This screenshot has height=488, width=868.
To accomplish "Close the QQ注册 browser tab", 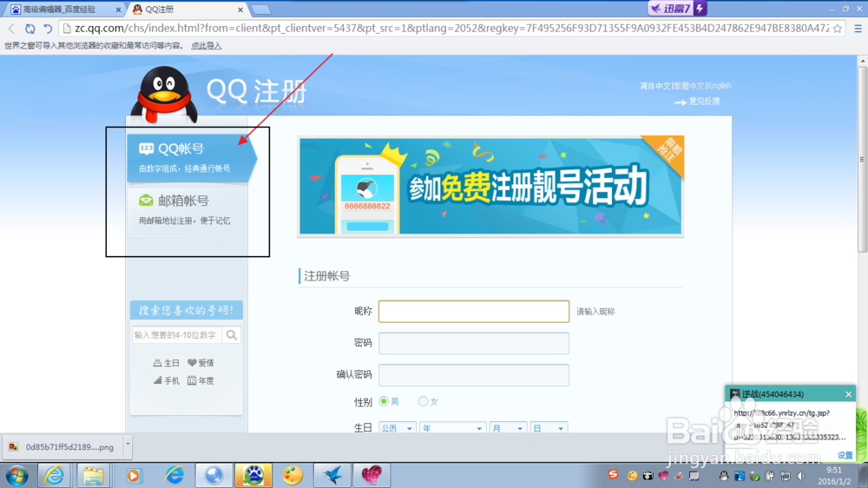I will 240,10.
